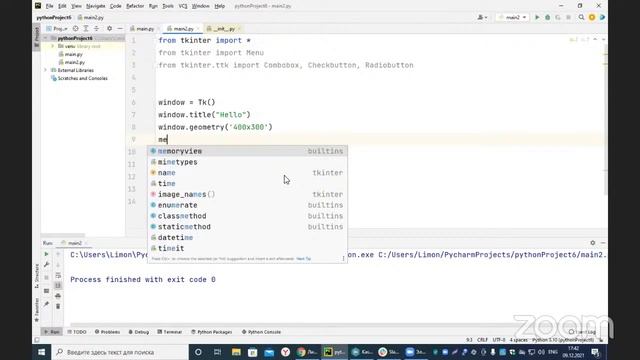The image size is (640, 360).
Task: Click Windows Start button
Action: tap(42, 352)
